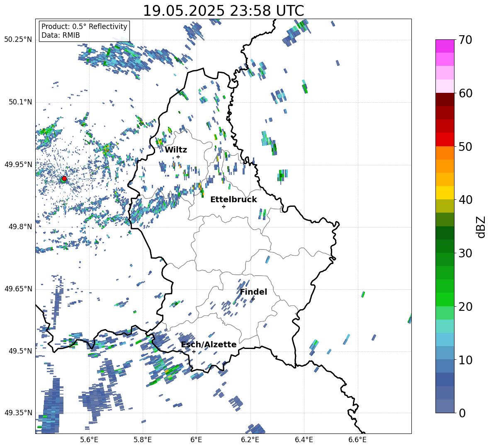Image resolution: width=491 pixels, height=448 pixels.
Task: Click the Esch/Alzette station cross marker
Action: pos(194,351)
